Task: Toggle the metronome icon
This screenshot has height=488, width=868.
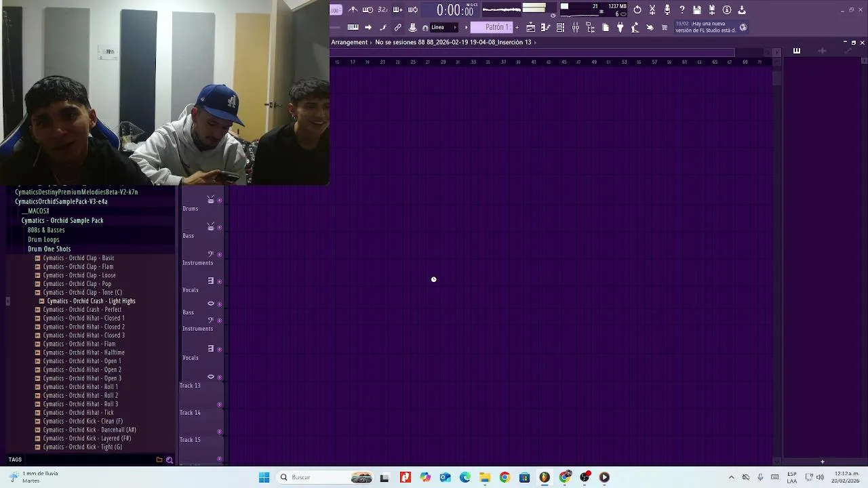Action: (353, 9)
